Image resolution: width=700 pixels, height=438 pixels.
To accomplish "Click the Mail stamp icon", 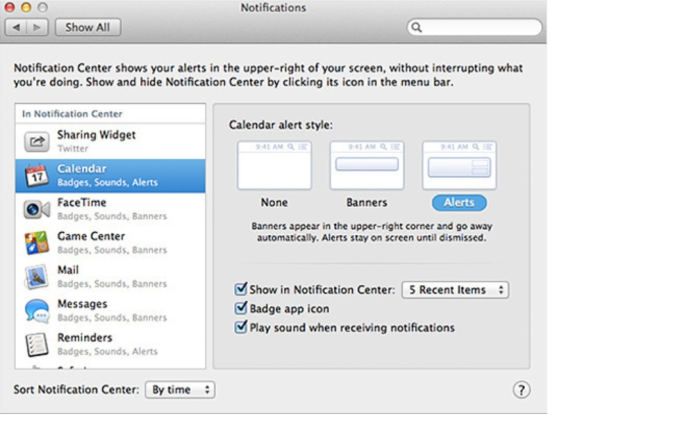I will 37,277.
